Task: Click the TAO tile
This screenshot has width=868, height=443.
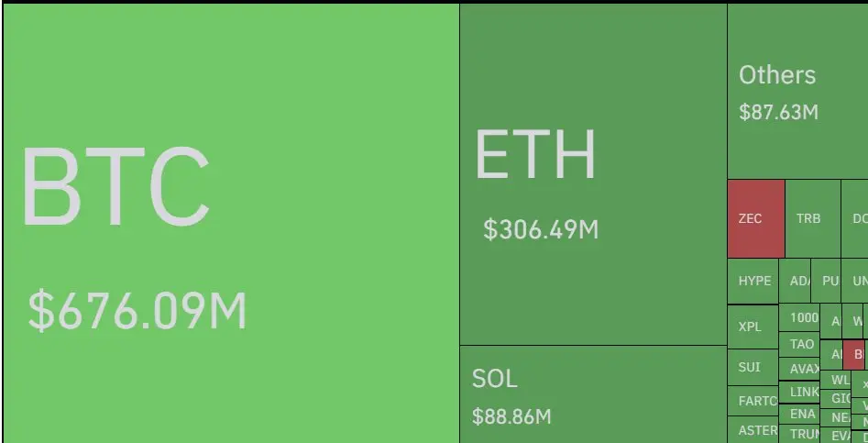Action: (800, 345)
